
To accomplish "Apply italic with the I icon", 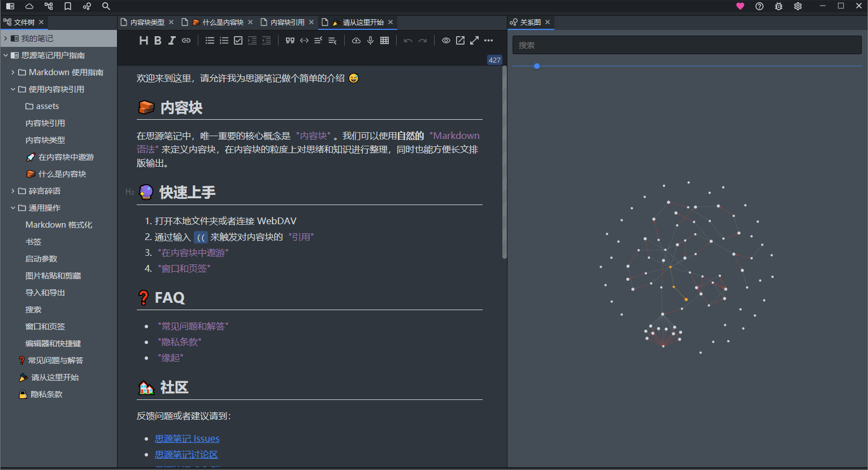I will point(172,40).
